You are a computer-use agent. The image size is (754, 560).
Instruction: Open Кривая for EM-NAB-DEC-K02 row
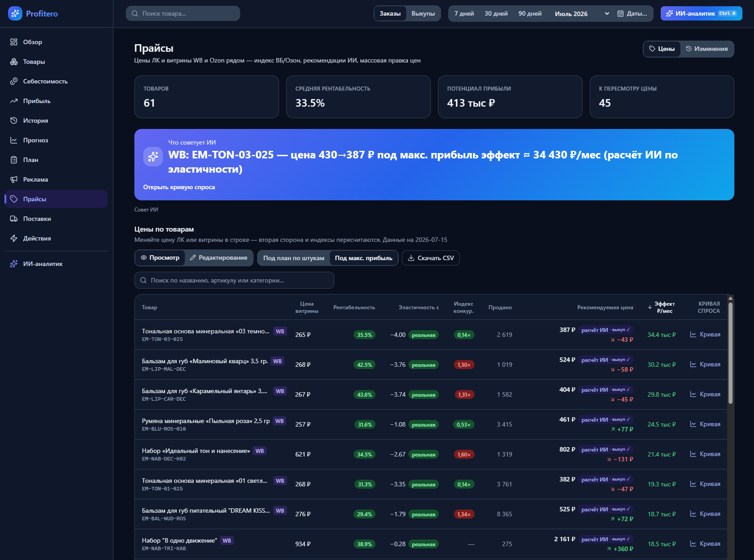click(x=705, y=454)
